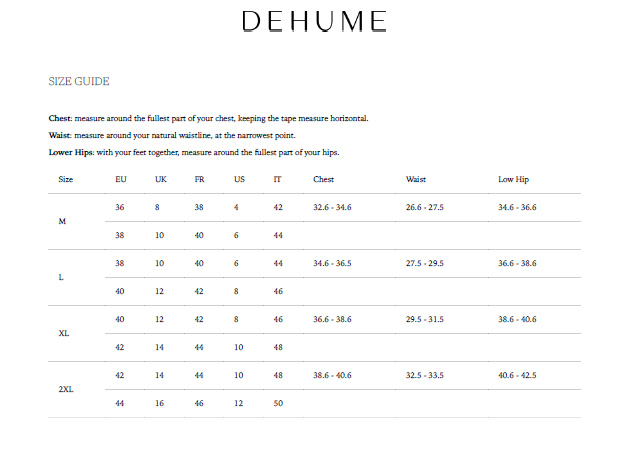Select the M size row label

pyautogui.click(x=62, y=221)
